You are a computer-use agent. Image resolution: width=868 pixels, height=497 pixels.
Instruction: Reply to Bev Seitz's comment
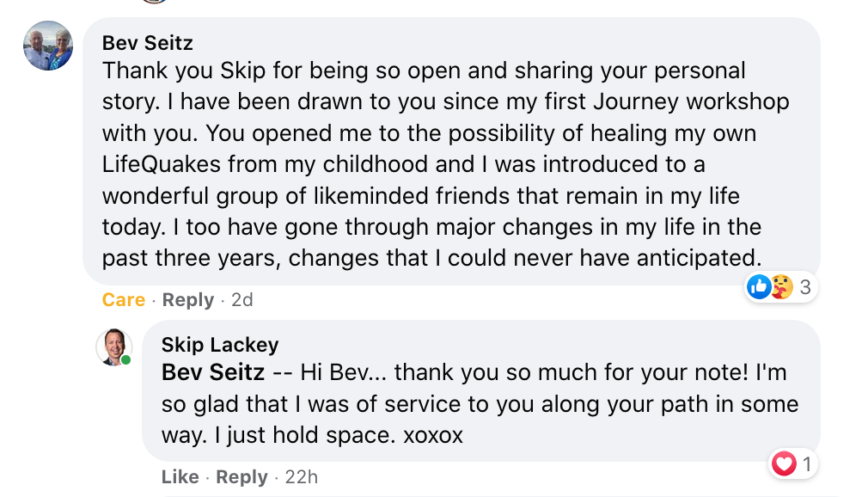(x=187, y=300)
